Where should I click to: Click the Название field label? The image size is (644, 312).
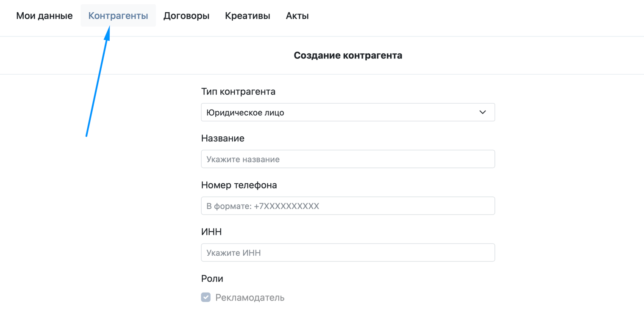223,138
